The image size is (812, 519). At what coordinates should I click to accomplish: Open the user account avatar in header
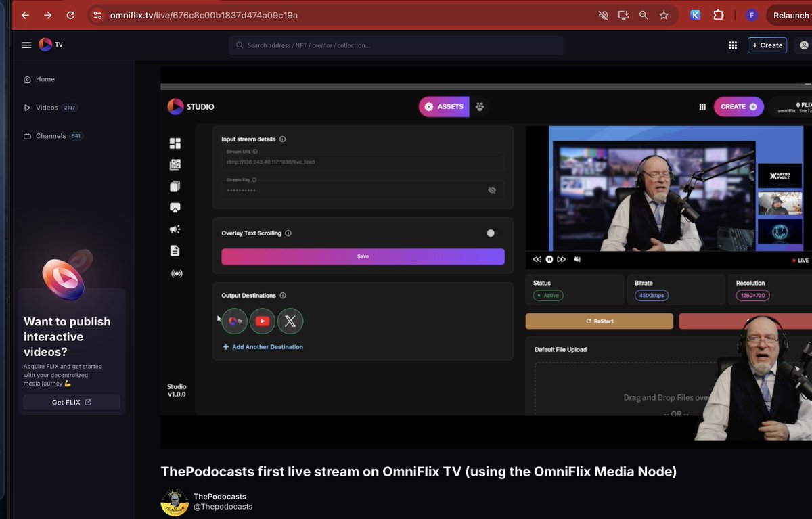coord(804,45)
